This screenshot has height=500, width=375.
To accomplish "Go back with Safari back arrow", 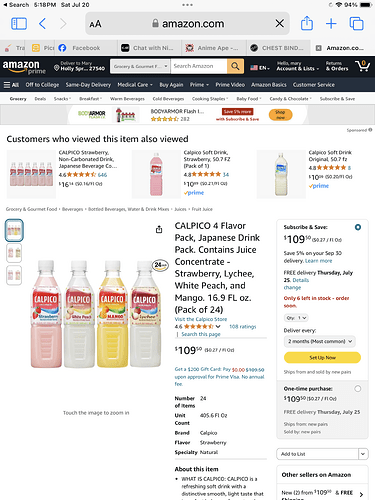I will tap(42, 24).
